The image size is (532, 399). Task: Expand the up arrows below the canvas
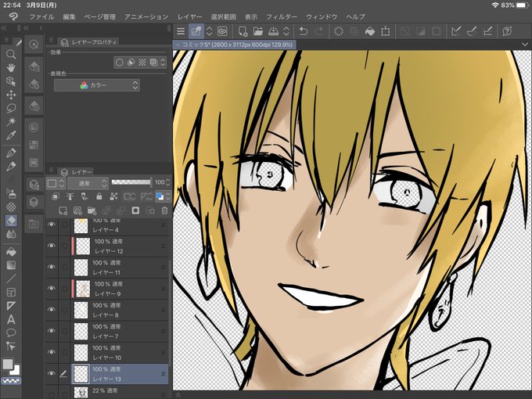pos(178,395)
